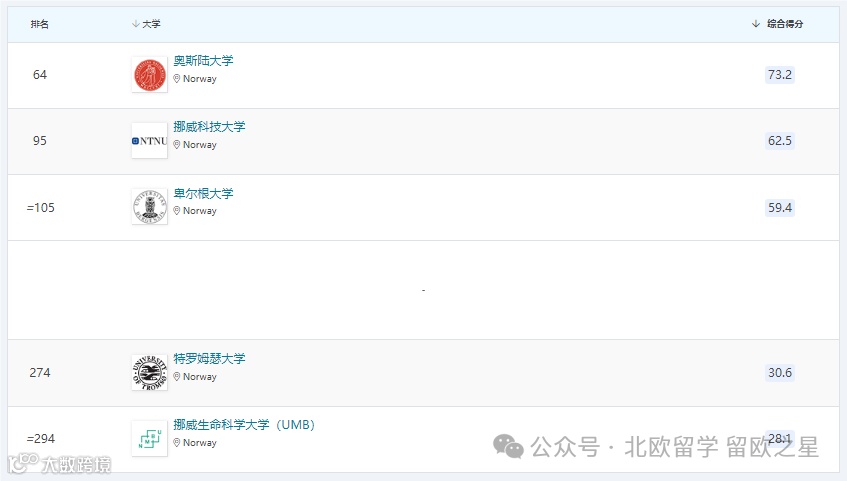
Task: Click the University of Oslo red seal logo
Action: pyautogui.click(x=150, y=75)
